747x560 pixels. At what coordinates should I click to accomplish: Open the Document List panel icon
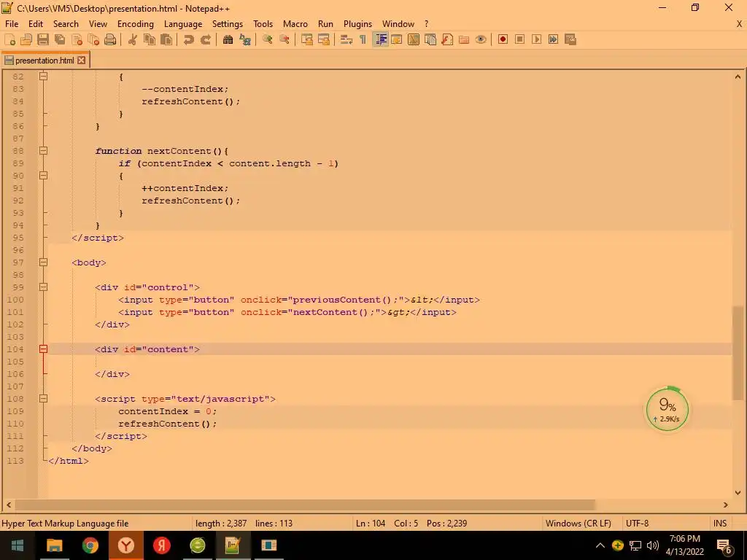(430, 39)
